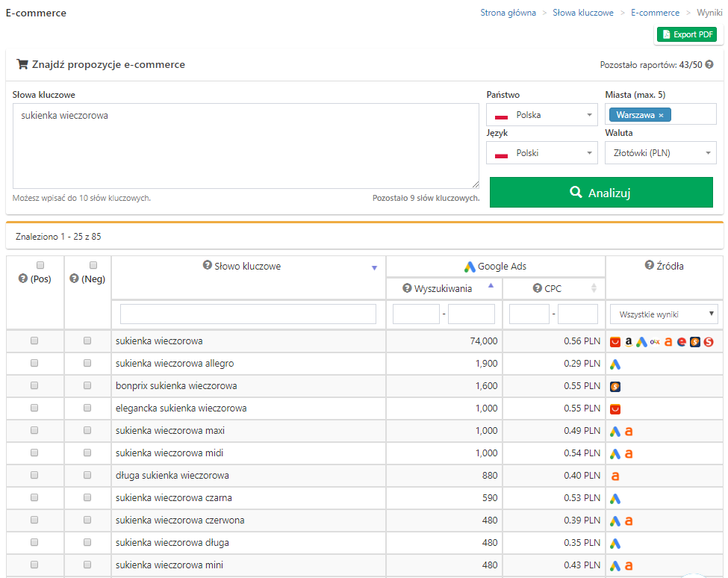Remove the Warszawa city tag
This screenshot has height=578, width=728.
(661, 116)
